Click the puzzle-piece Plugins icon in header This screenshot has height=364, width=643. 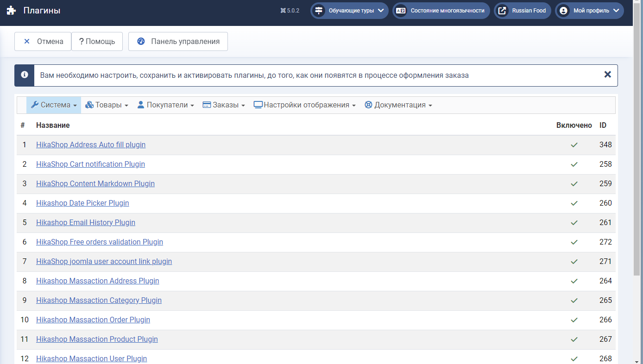(11, 11)
